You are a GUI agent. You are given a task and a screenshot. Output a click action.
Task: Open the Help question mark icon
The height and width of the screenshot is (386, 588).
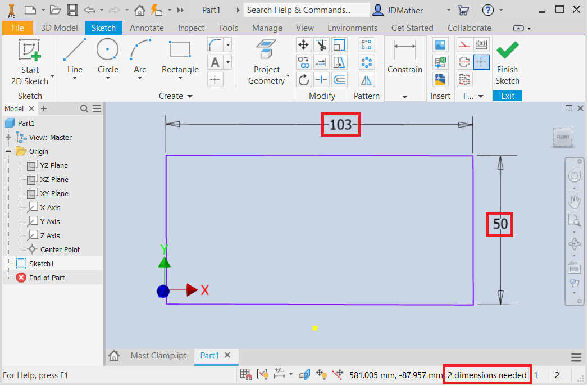point(487,10)
